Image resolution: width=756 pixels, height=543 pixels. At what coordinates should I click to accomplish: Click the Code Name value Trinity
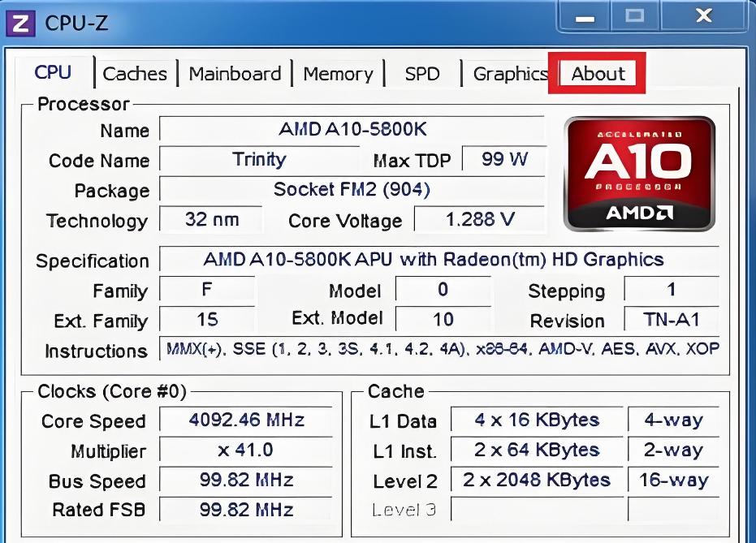259,159
